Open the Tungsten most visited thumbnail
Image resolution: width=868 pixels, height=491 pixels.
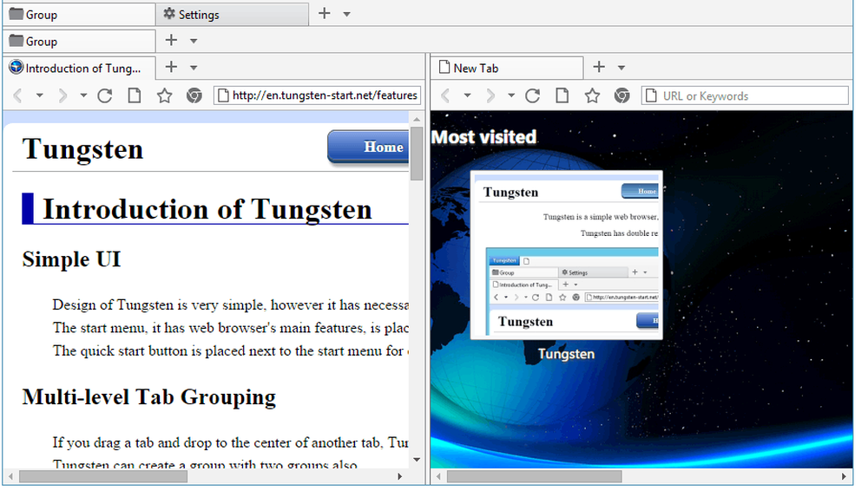pyautogui.click(x=566, y=255)
